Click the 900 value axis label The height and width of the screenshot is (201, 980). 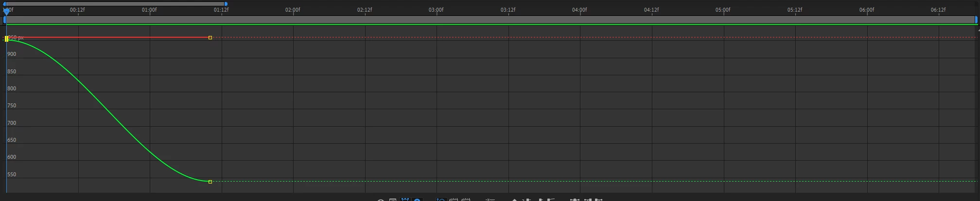tap(12, 54)
